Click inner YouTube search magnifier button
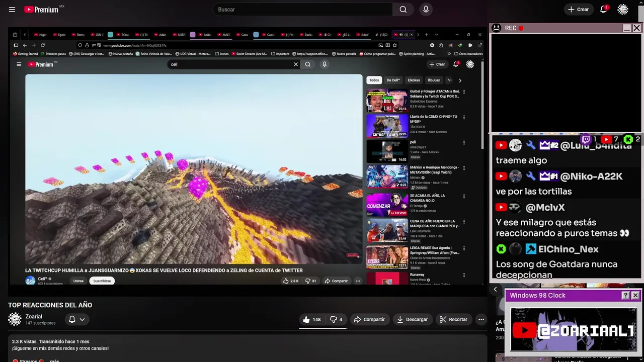The width and height of the screenshot is (644, 362). 308,64
